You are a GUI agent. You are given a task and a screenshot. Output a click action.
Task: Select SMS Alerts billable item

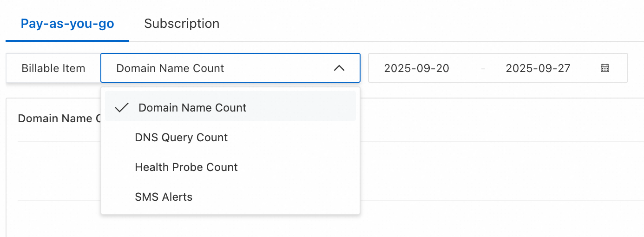click(x=164, y=197)
